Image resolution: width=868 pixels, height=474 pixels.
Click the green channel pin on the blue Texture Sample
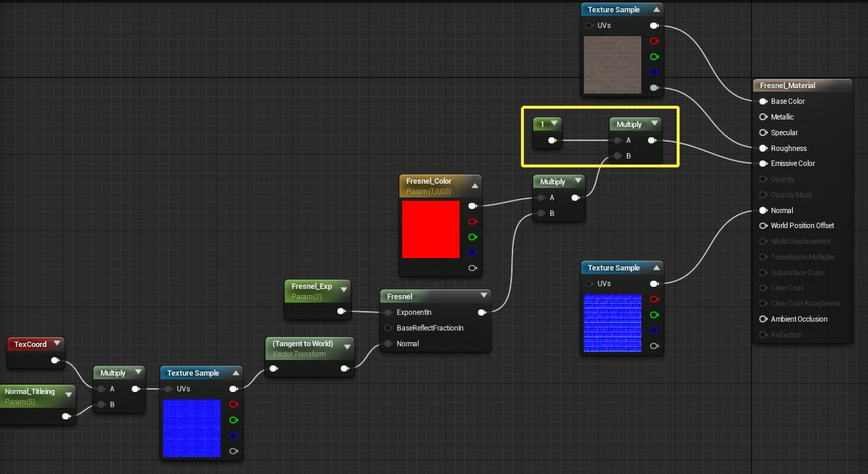pyautogui.click(x=654, y=315)
